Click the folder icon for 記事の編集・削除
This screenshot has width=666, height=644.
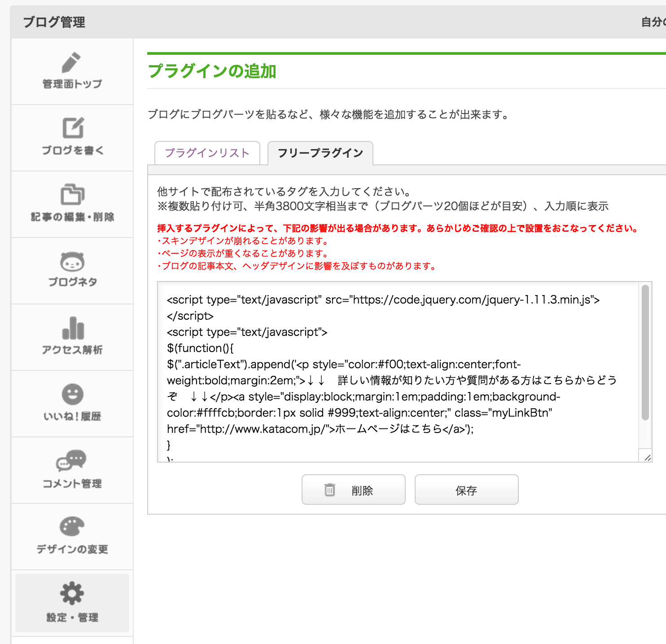point(72,194)
